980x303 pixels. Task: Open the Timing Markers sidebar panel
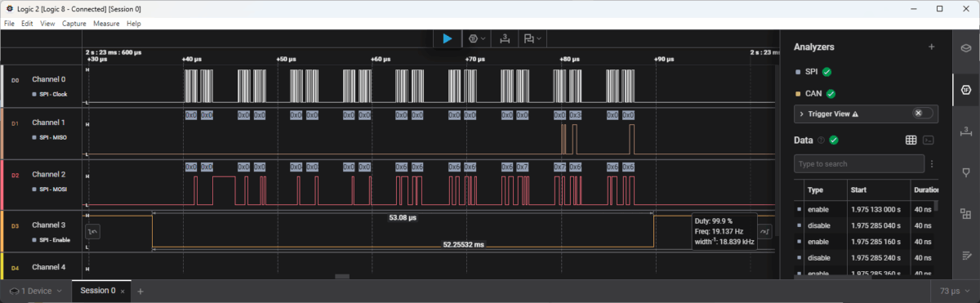(x=966, y=130)
